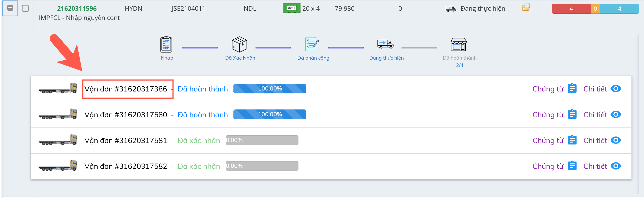Open order number 21620311596 link
This screenshot has width=644, height=198.
pyautogui.click(x=77, y=9)
